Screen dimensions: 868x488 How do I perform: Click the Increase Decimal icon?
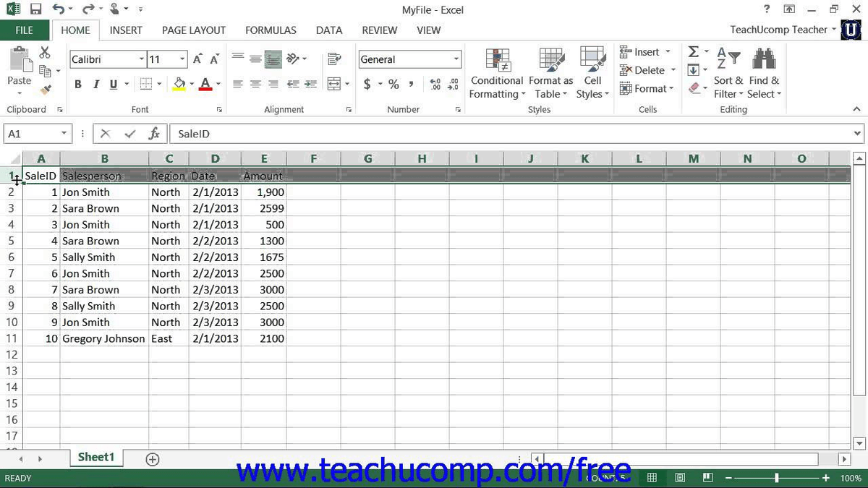point(435,84)
